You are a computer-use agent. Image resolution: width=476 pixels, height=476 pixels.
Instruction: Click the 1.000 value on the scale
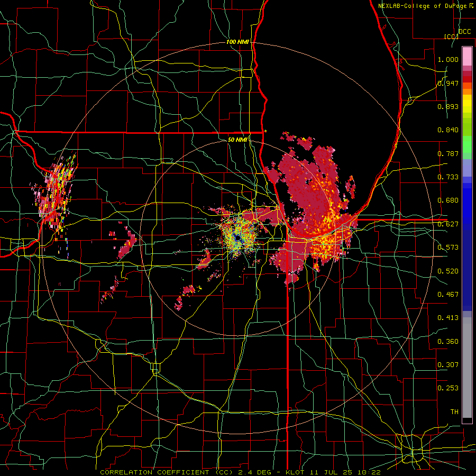click(x=448, y=59)
